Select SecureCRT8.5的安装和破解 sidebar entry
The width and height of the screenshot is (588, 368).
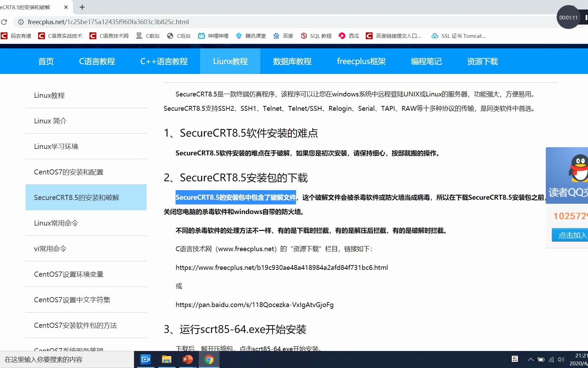click(x=86, y=198)
